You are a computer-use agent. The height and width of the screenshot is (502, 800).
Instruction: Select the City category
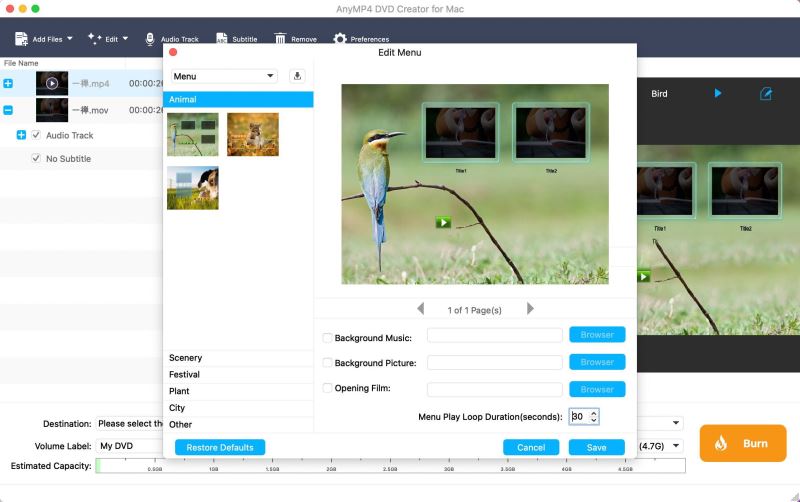click(238, 408)
